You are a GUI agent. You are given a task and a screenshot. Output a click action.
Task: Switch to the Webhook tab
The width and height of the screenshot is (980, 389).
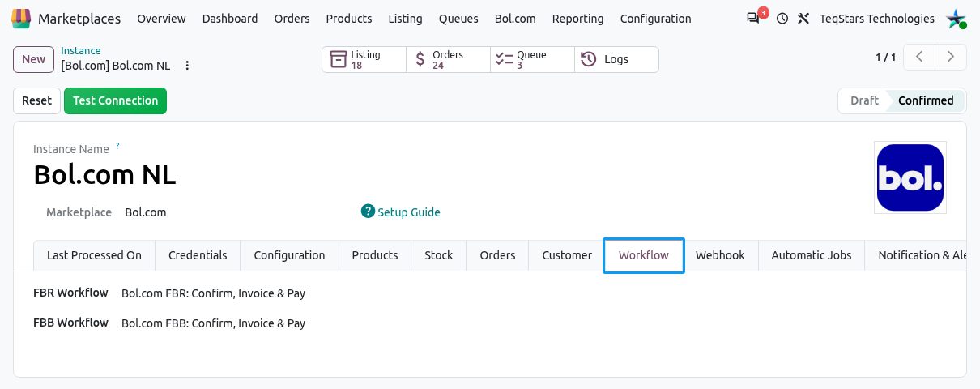(720, 255)
